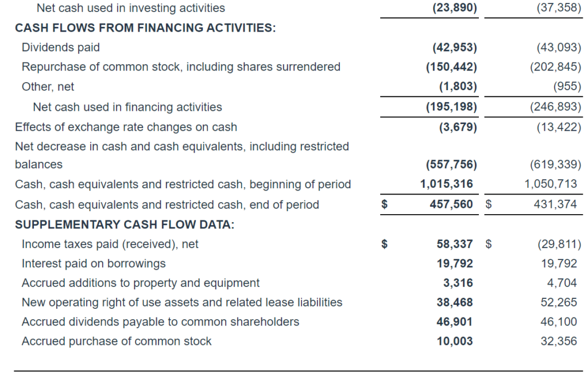Select the bold 457,560 end of period value
Image resolution: width=588 pixels, height=384 pixels.
tap(451, 204)
